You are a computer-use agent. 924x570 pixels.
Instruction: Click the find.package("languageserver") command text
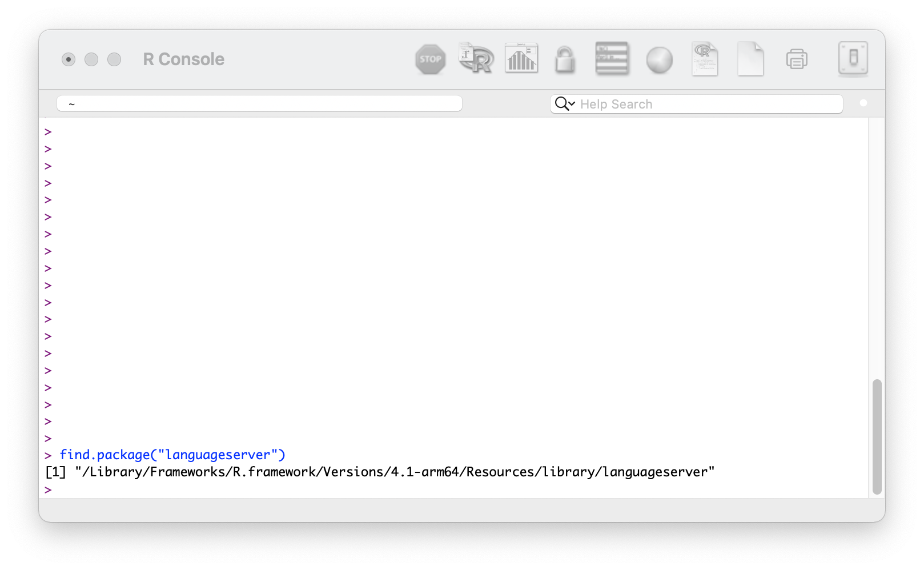(x=172, y=455)
